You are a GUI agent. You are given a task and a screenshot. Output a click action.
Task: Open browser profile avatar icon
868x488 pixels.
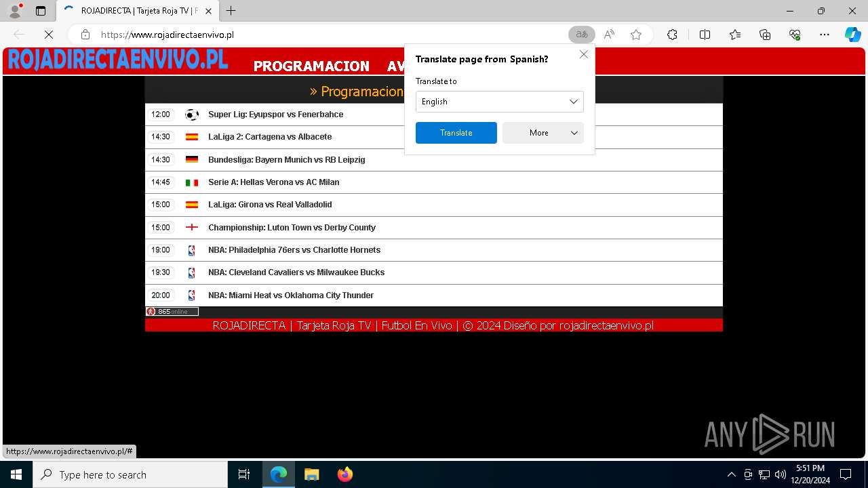[x=15, y=11]
